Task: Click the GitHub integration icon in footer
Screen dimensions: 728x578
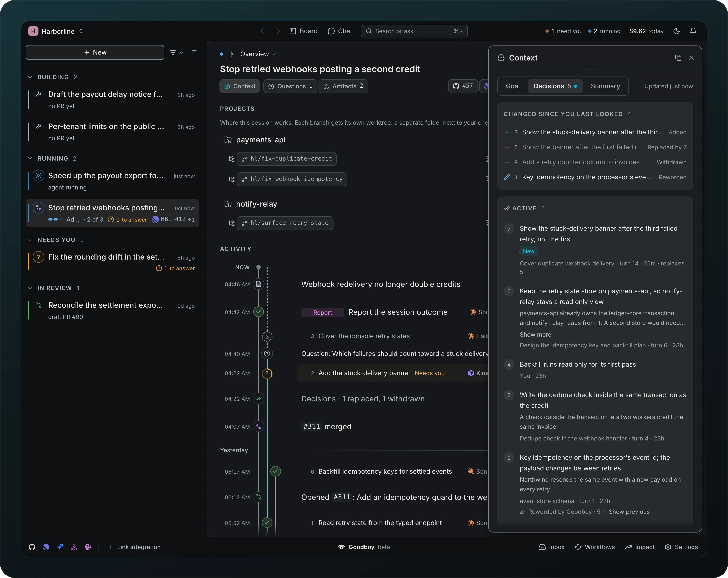Action: (32, 547)
